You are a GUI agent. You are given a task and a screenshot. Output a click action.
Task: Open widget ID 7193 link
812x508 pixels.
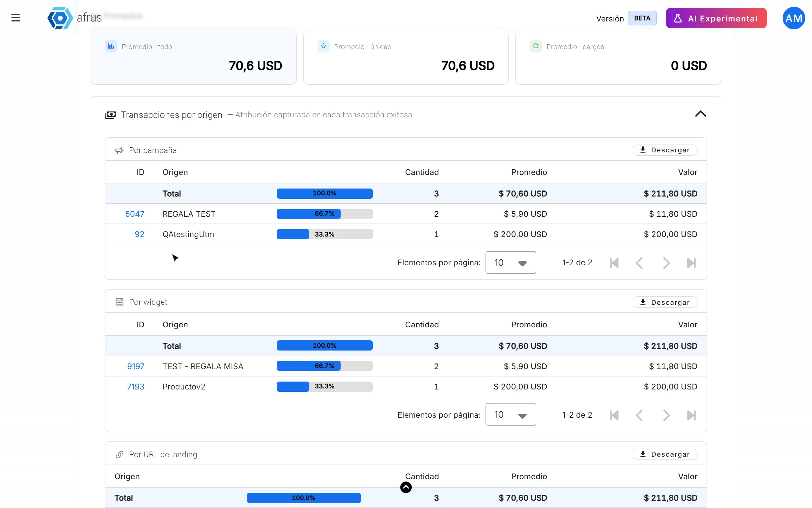point(136,387)
